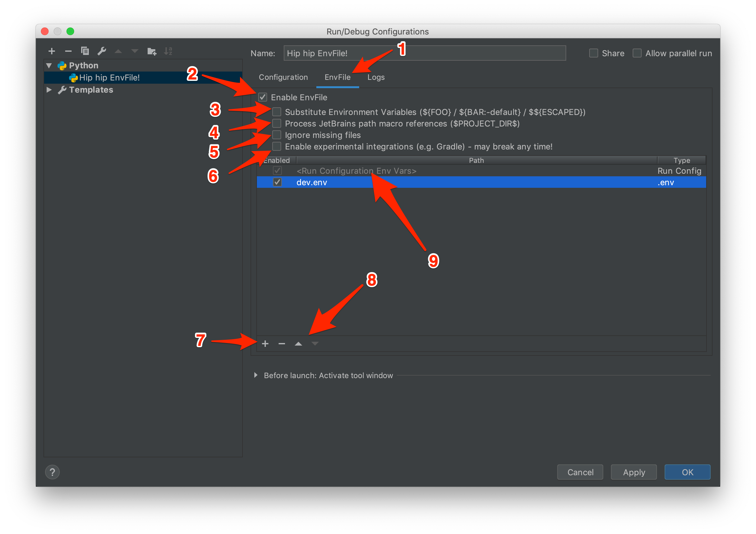Expand the Templates tree node
The height and width of the screenshot is (534, 756).
[49, 90]
